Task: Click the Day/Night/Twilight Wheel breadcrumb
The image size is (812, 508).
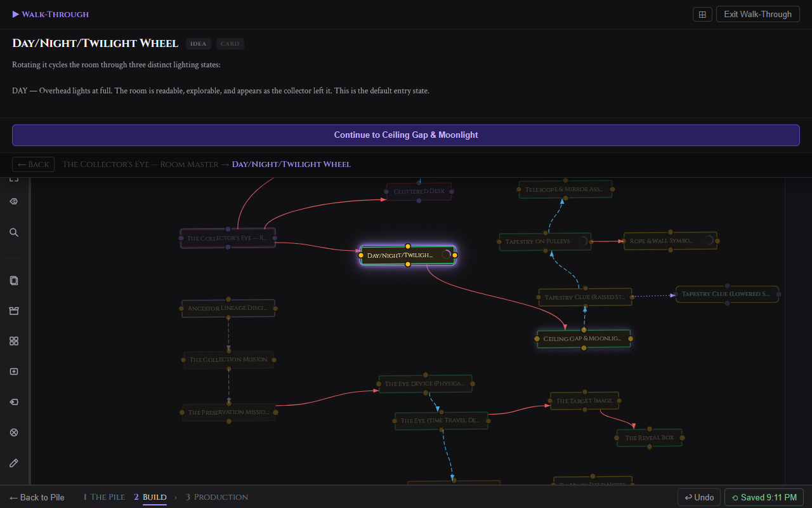Action: (291, 164)
